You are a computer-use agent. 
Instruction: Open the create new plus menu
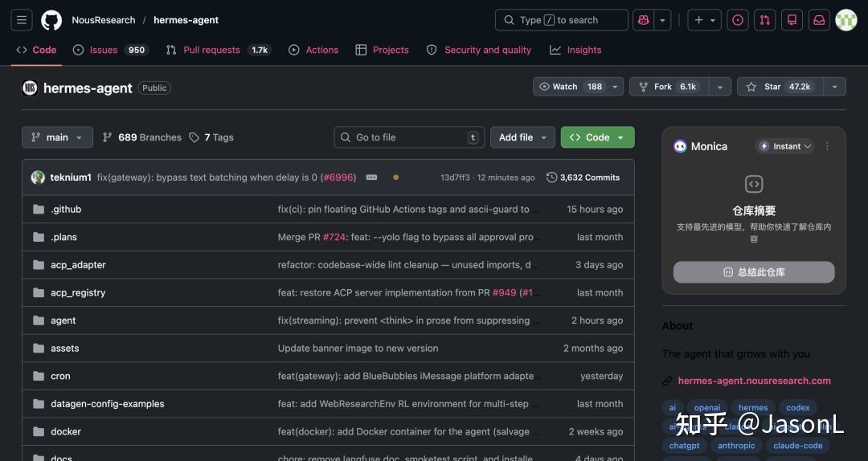coord(704,20)
